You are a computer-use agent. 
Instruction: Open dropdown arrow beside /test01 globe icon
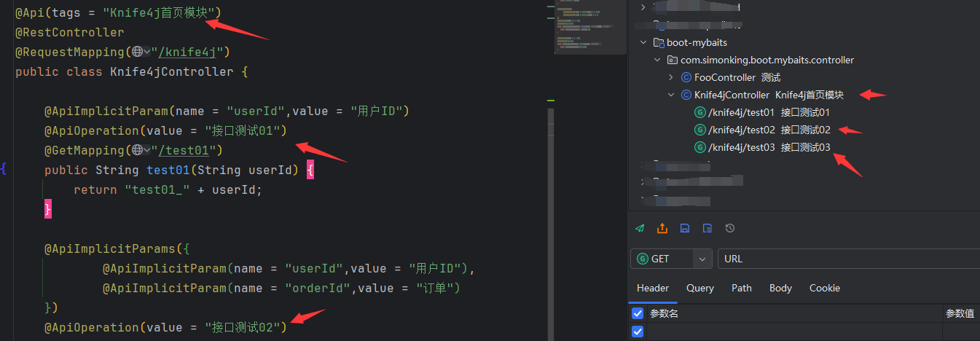(147, 150)
